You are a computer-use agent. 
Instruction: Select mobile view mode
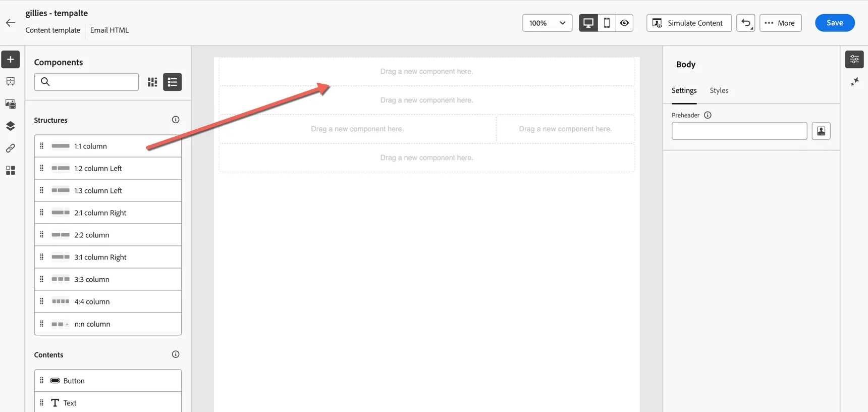click(x=607, y=23)
